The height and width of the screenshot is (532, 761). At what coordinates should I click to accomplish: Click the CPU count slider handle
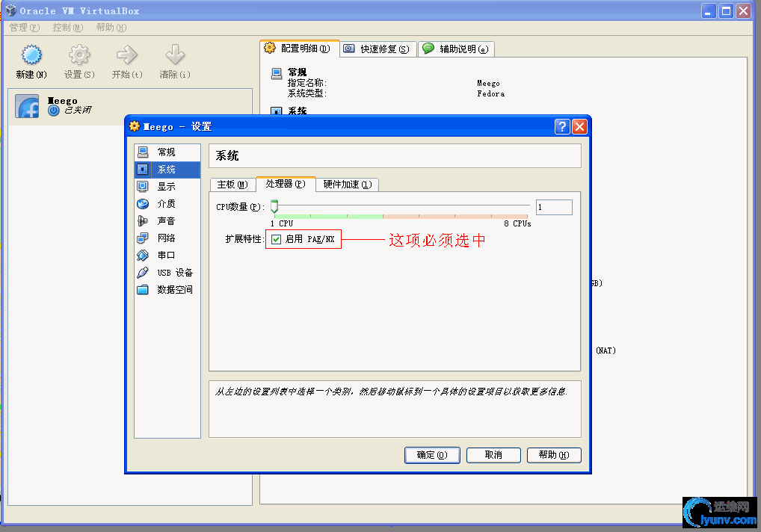point(274,206)
